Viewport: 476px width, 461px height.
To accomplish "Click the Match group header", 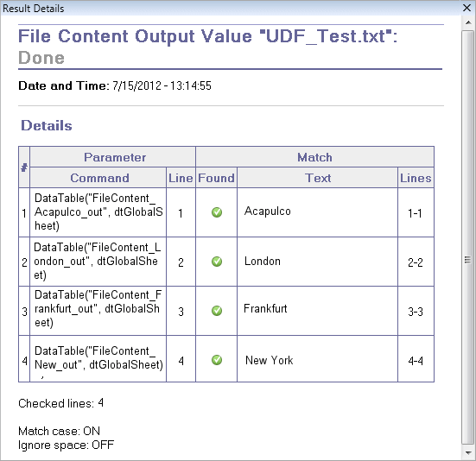I will 315,157.
